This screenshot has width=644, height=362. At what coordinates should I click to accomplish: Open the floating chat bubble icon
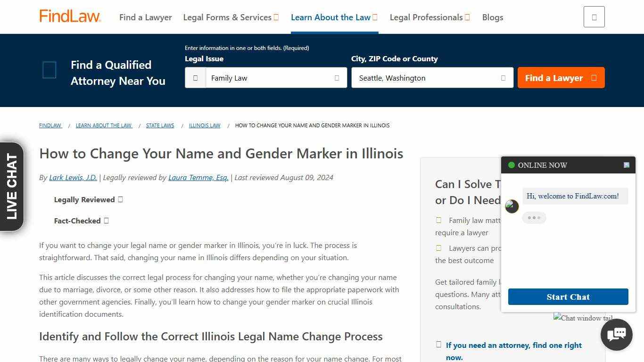(616, 335)
